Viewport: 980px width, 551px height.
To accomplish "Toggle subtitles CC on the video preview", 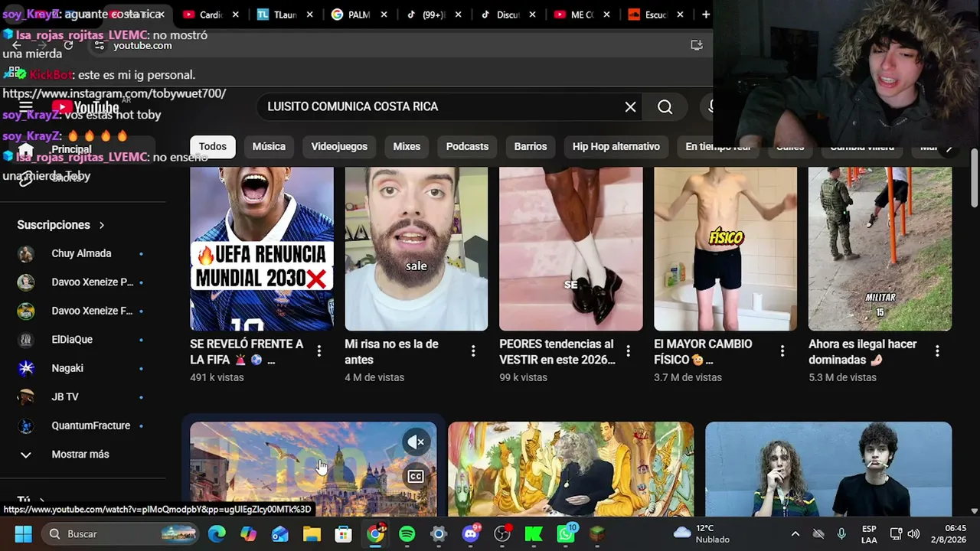I will (416, 477).
